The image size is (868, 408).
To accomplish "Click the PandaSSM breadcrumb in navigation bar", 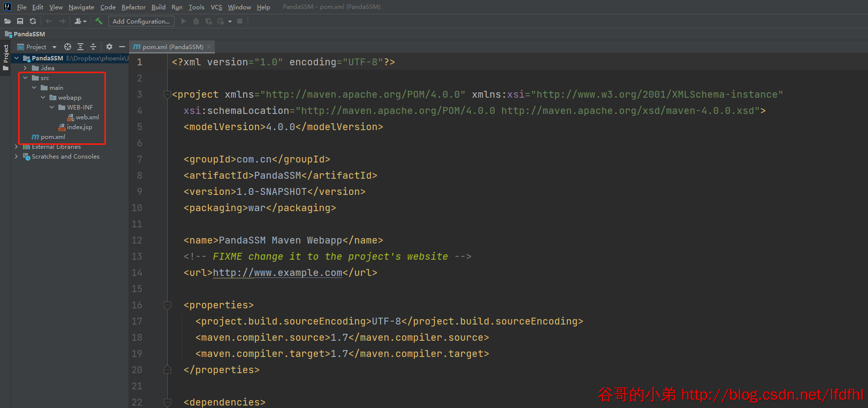I will [25, 34].
